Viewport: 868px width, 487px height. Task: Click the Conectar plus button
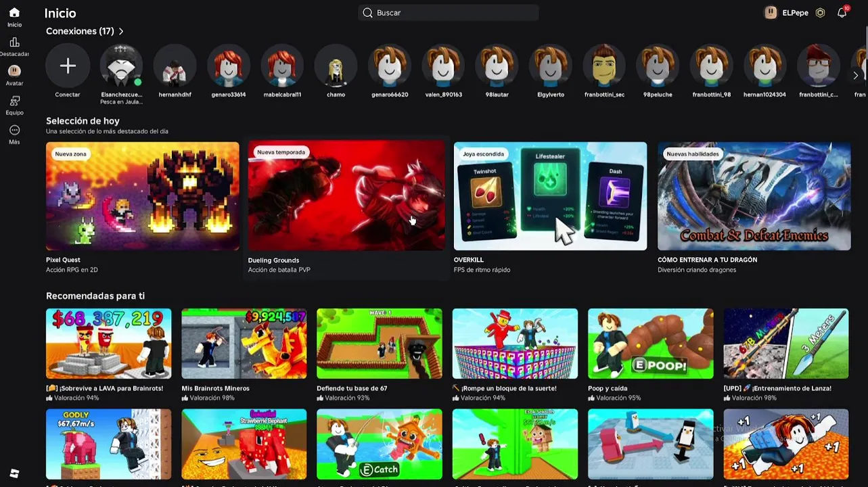[x=68, y=66]
